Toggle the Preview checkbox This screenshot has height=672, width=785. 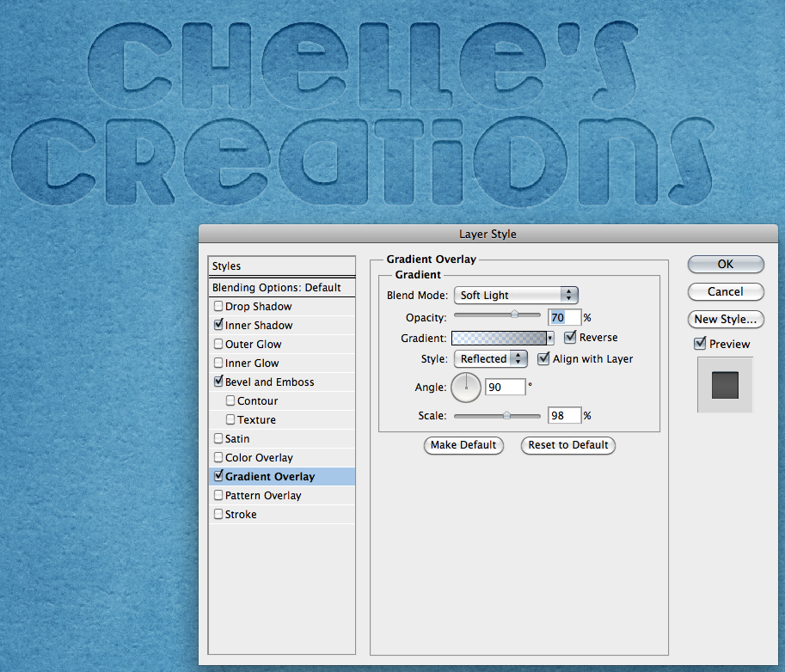(700, 344)
